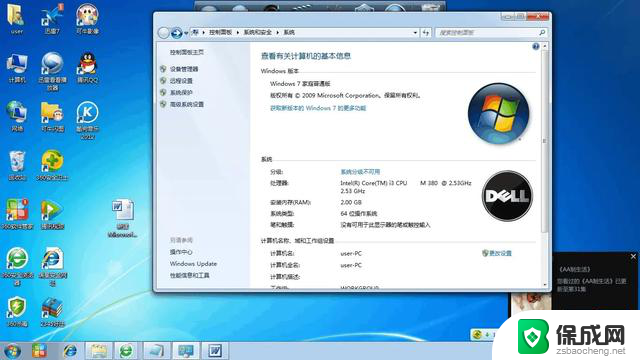
Task: Open the recent pages dropdown arrow
Action: pos(186,33)
